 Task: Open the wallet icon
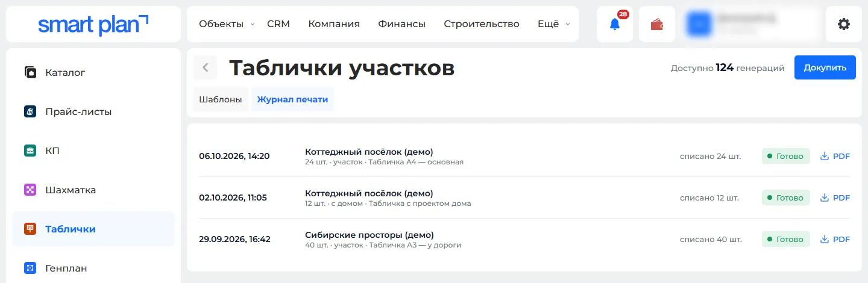pyautogui.click(x=657, y=25)
